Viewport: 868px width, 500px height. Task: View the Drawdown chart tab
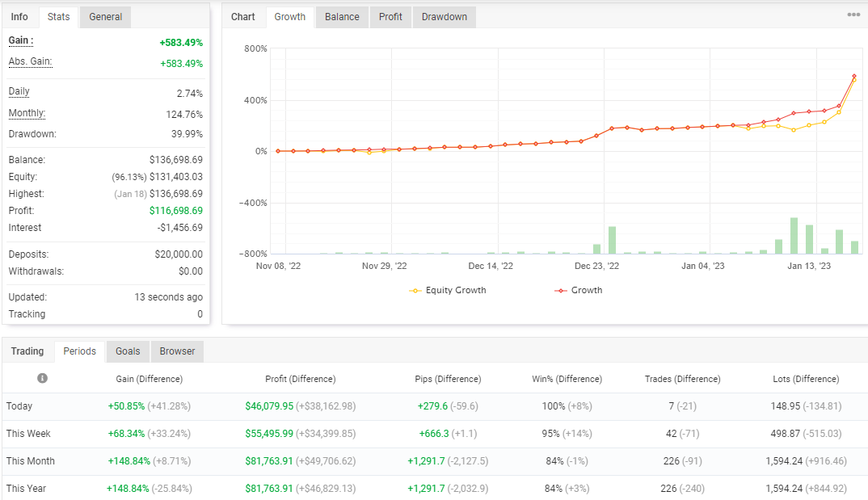coord(445,17)
